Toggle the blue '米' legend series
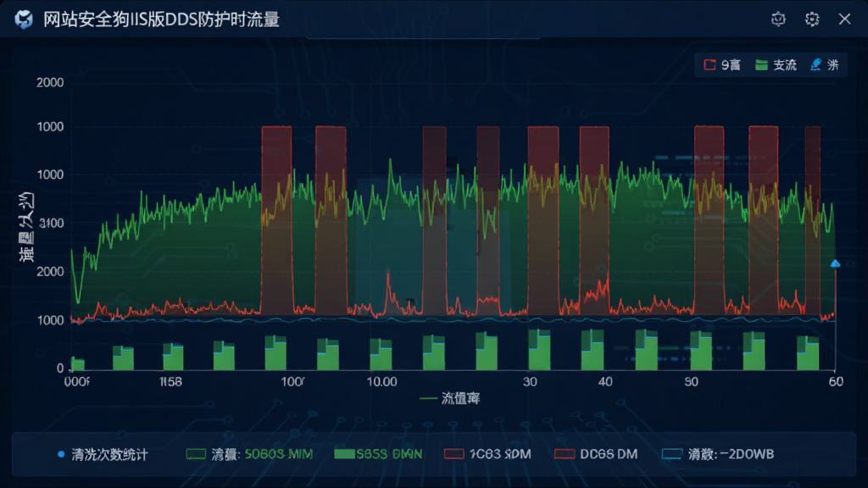 click(x=824, y=64)
